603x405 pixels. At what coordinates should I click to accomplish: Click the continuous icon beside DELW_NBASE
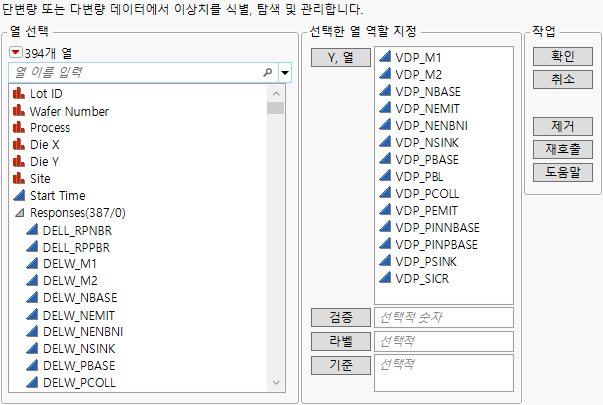[x=32, y=297]
